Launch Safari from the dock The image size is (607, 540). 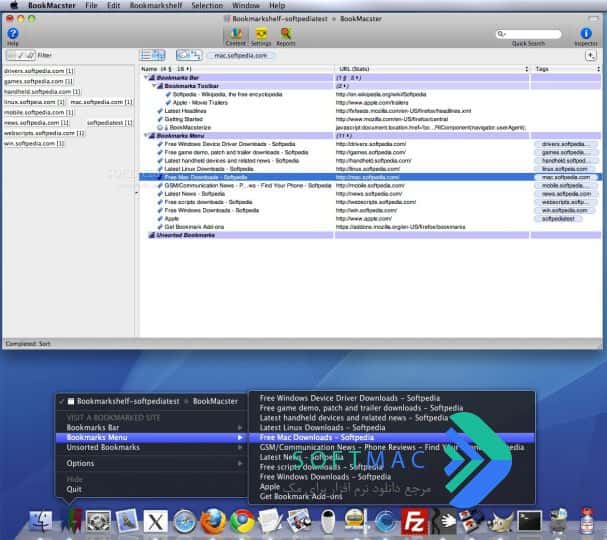[x=185, y=521]
